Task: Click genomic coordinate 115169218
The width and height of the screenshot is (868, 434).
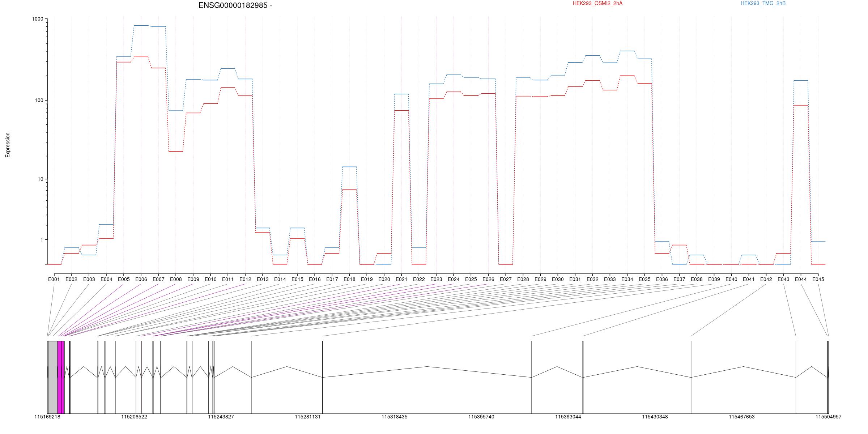Action: coord(47,417)
